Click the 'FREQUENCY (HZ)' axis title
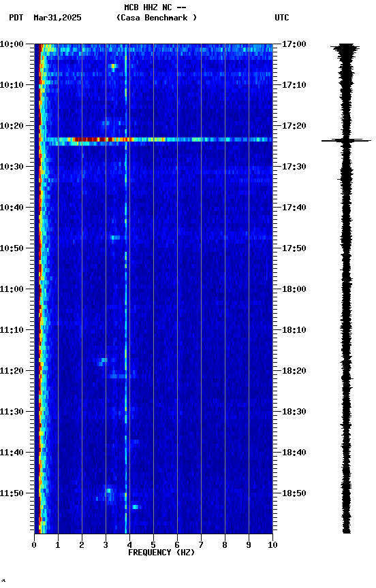This screenshot has width=376, height=588. click(161, 553)
